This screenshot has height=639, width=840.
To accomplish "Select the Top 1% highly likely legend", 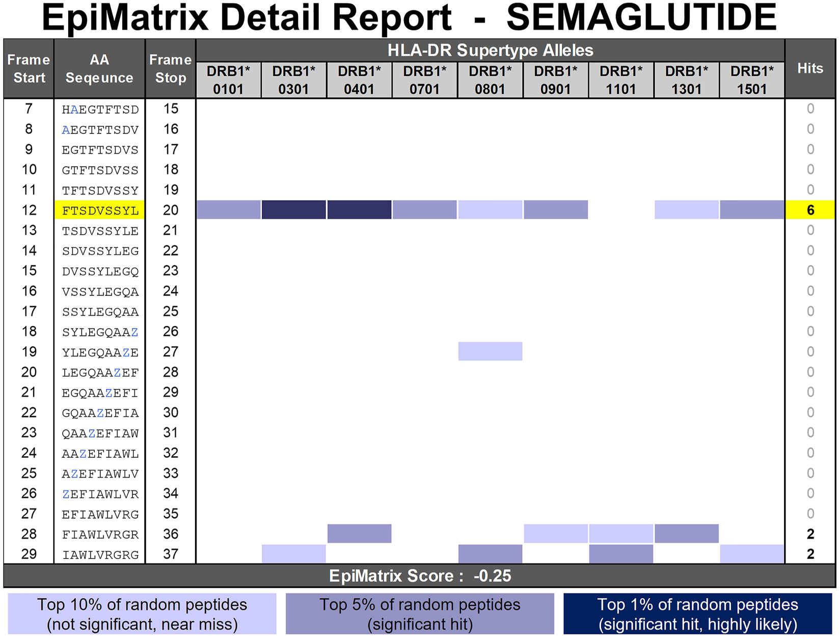I will (697, 614).
